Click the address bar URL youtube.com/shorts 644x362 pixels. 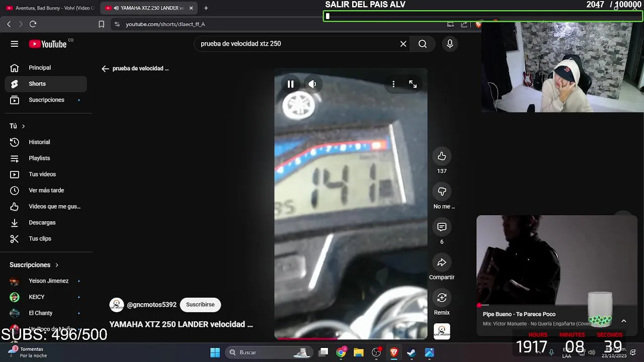(165, 24)
